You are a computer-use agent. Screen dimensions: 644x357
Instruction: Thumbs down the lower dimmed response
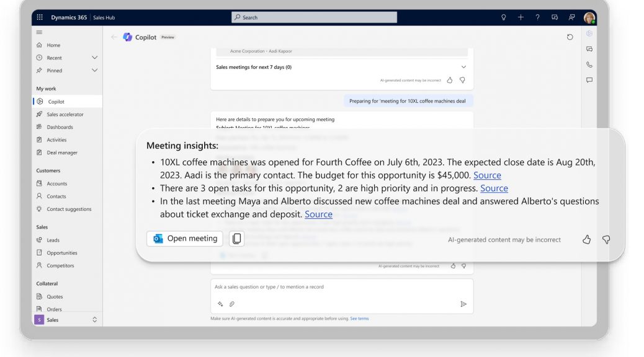(x=463, y=266)
